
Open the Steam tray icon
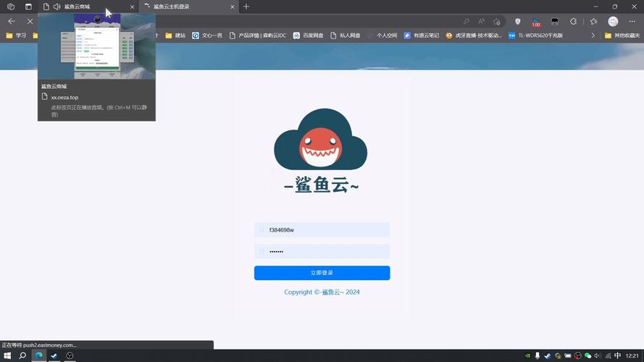[x=548, y=355]
